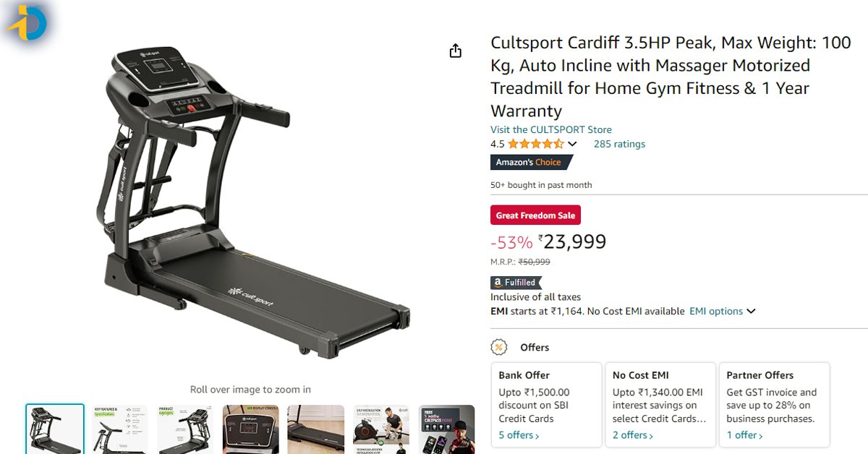868x454 pixels.
Task: Select the key features and specifications thumbnail
Action: pyautogui.click(x=120, y=429)
